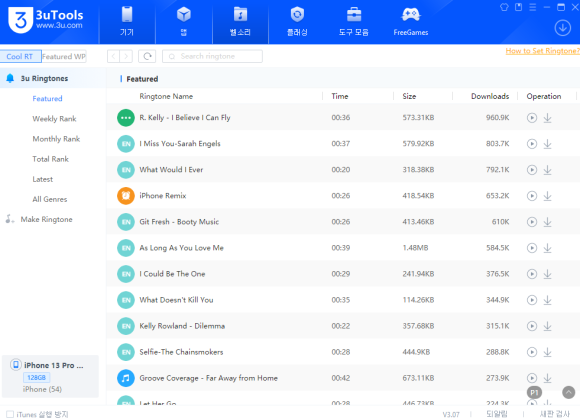The width and height of the screenshot is (580, 419).
Task: Select Featured in the sidebar
Action: point(47,99)
